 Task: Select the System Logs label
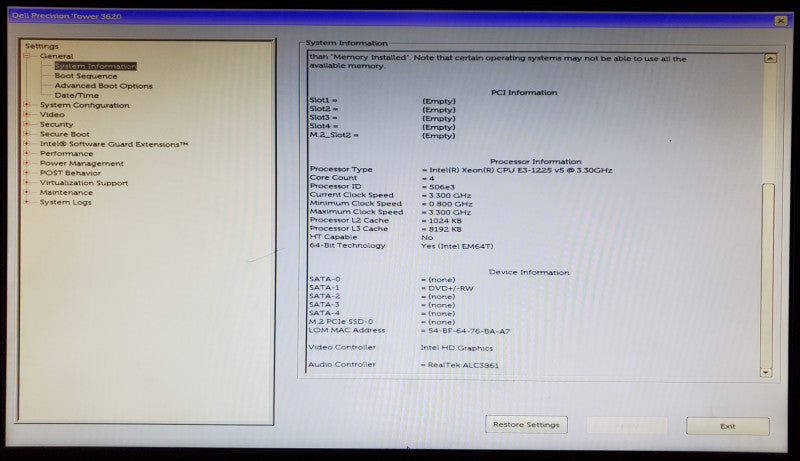point(66,202)
